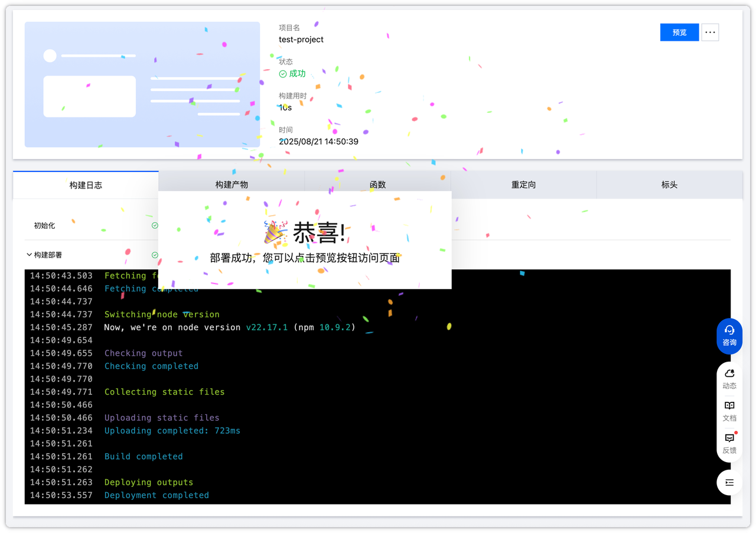Image resolution: width=756 pixels, height=533 pixels.
Task: Switch to the 标头 tab
Action: point(669,185)
